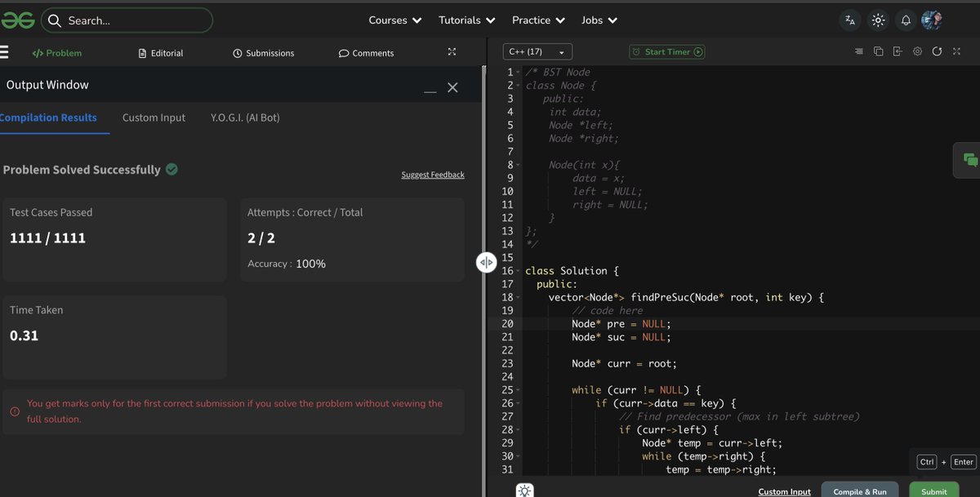Collapse the code fold at line 1
Viewport: 980px width, 497px height.
tap(518, 73)
